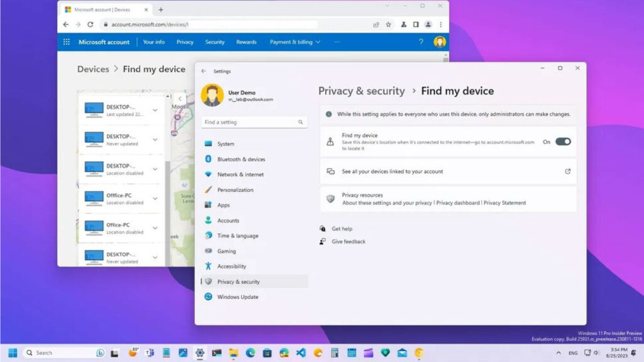The image size is (644, 362).
Task: Turn off the Find my device toggle
Action: [563, 141]
